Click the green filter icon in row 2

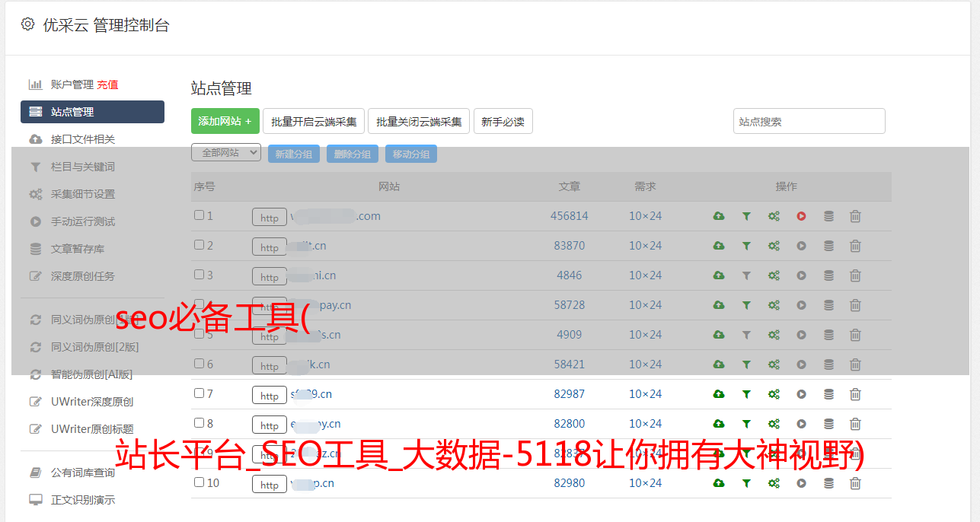(x=746, y=246)
